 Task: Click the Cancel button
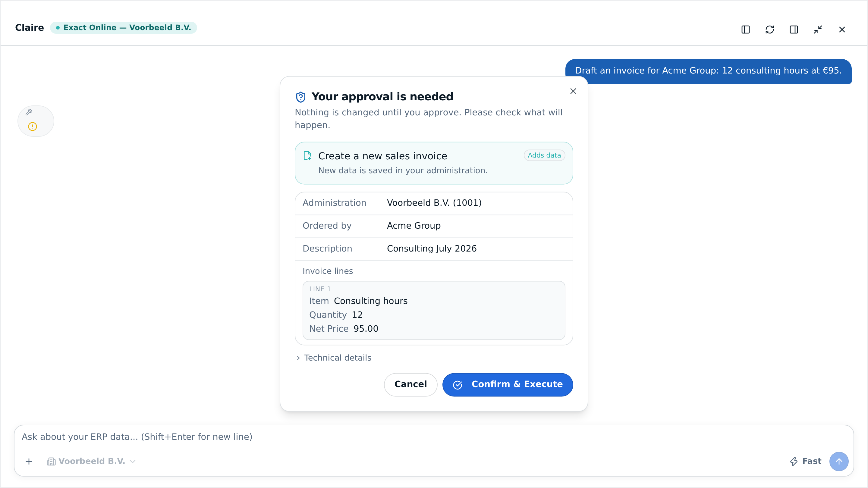pyautogui.click(x=410, y=384)
